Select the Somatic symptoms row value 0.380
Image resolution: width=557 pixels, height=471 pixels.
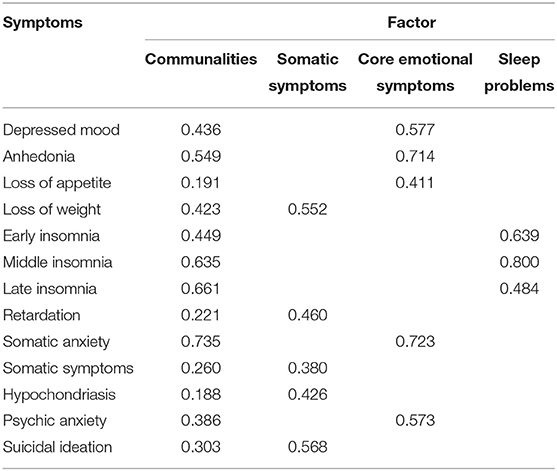pyautogui.click(x=308, y=368)
